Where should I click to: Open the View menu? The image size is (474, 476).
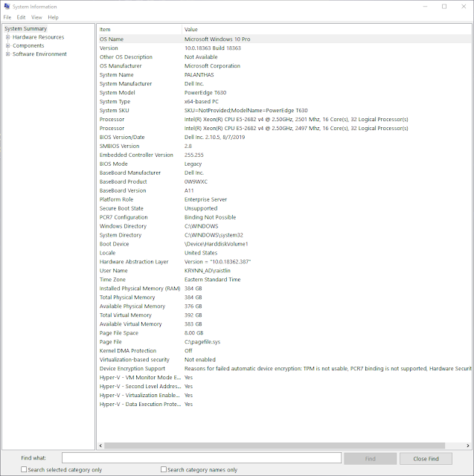click(x=36, y=17)
